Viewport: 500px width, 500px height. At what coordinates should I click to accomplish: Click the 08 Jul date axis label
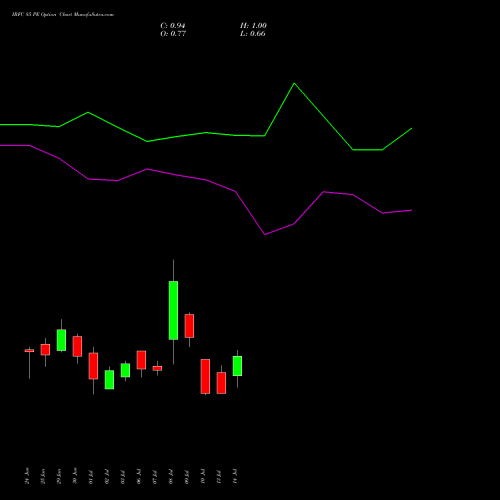tap(171, 476)
